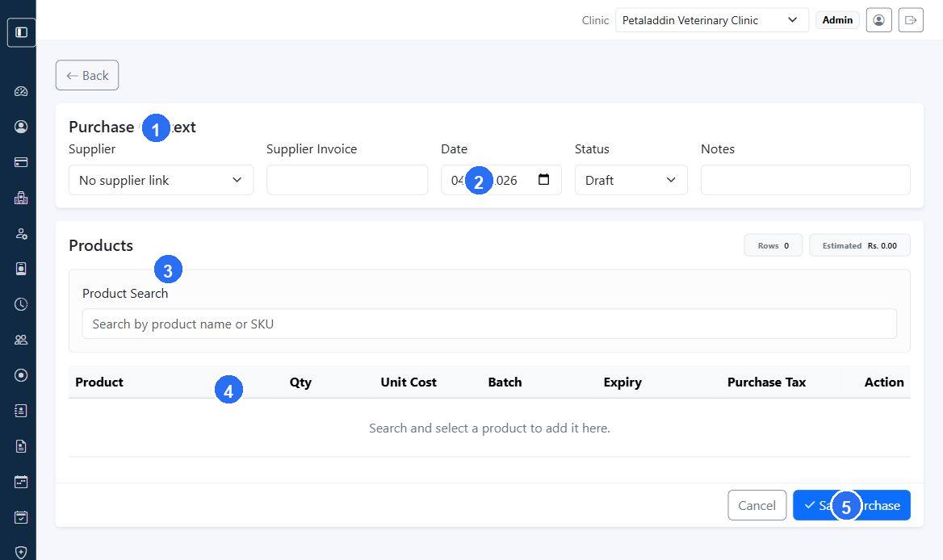The height and width of the screenshot is (560, 943).
Task: Open the person circle sidebar icon
Action: tap(21, 127)
